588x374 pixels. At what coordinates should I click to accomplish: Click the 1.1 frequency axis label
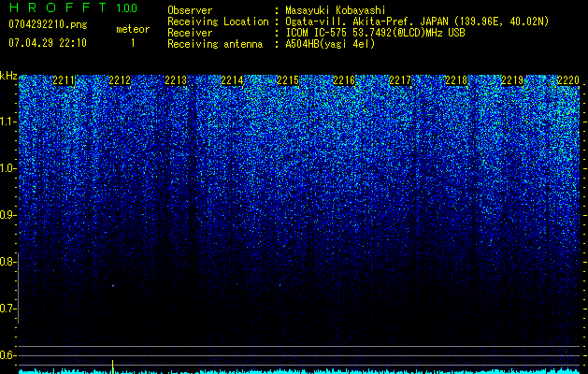(8, 122)
